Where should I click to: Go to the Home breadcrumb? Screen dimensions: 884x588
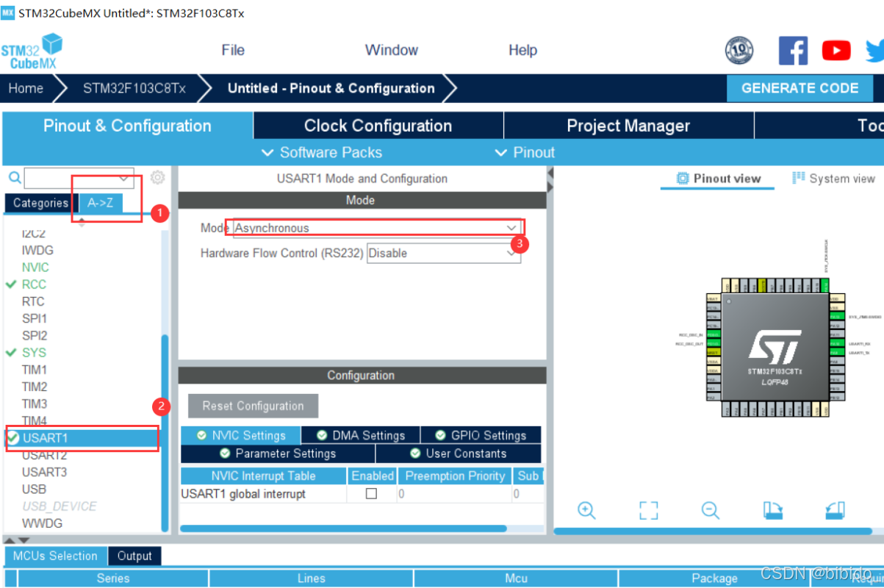click(x=26, y=88)
